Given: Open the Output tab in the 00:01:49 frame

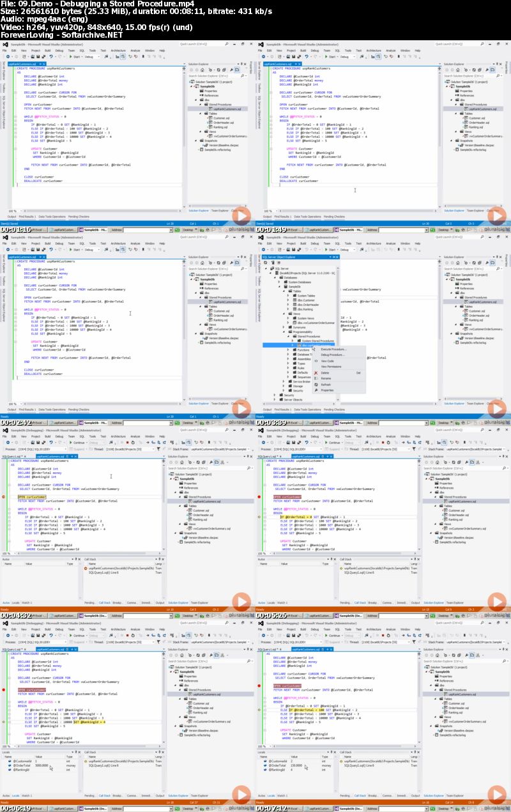Looking at the screenshot, I should point(268,217).
